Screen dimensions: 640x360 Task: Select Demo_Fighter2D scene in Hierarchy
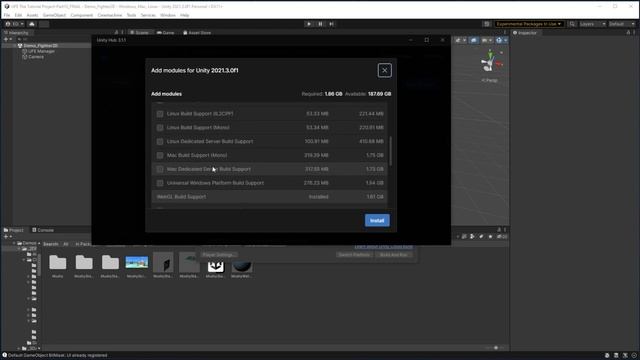[40, 46]
